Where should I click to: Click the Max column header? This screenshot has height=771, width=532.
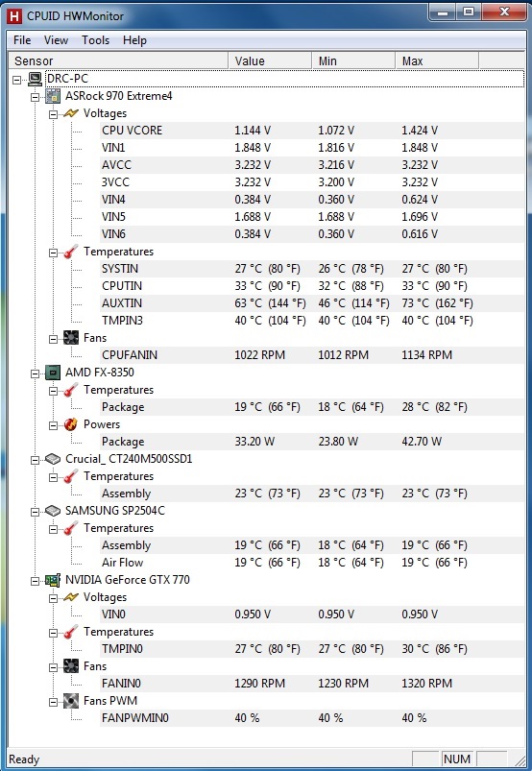click(x=437, y=61)
